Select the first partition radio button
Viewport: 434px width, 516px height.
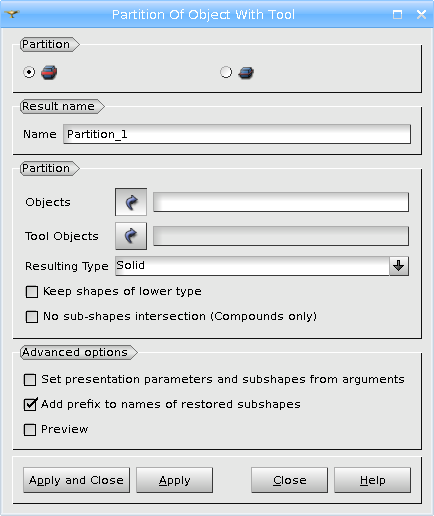pos(29,72)
